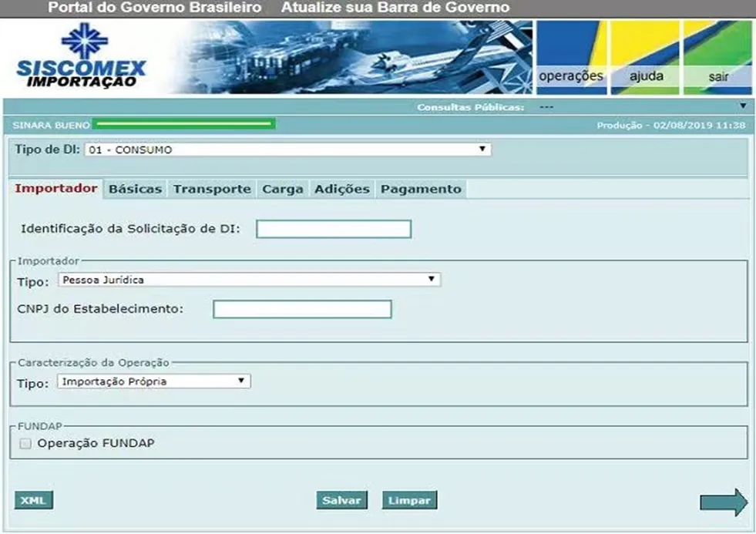Click the Identificação da Solicitação de DI field
Image resolution: width=756 pixels, height=534 pixels.
pos(334,230)
